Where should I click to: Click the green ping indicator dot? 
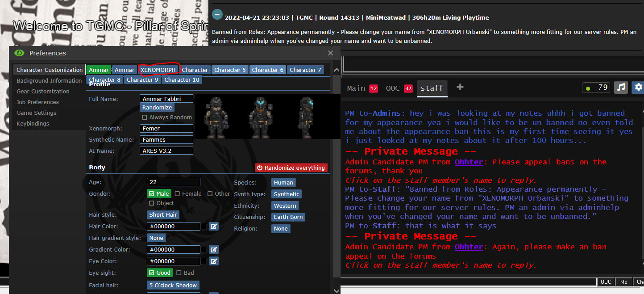click(588, 88)
